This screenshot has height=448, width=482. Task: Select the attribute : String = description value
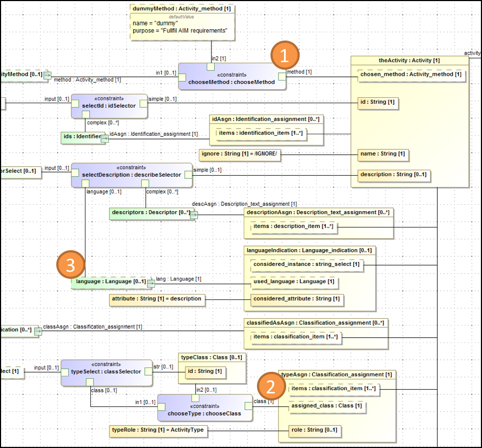[156, 299]
